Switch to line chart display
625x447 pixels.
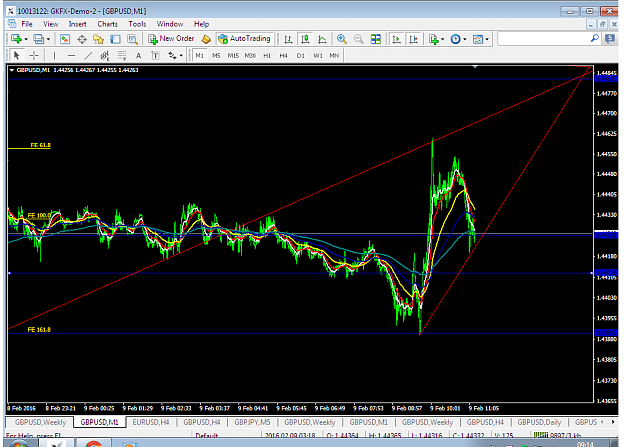tap(322, 39)
